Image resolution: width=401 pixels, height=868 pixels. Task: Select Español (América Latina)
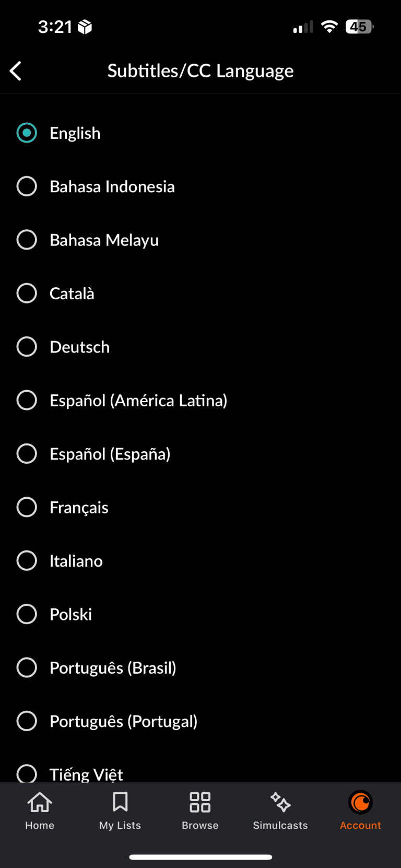click(x=138, y=400)
